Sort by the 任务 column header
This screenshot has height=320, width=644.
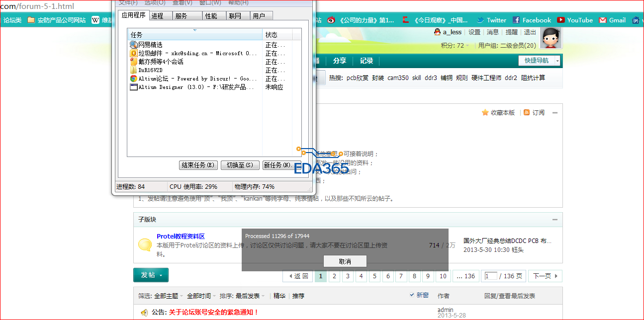pos(195,35)
